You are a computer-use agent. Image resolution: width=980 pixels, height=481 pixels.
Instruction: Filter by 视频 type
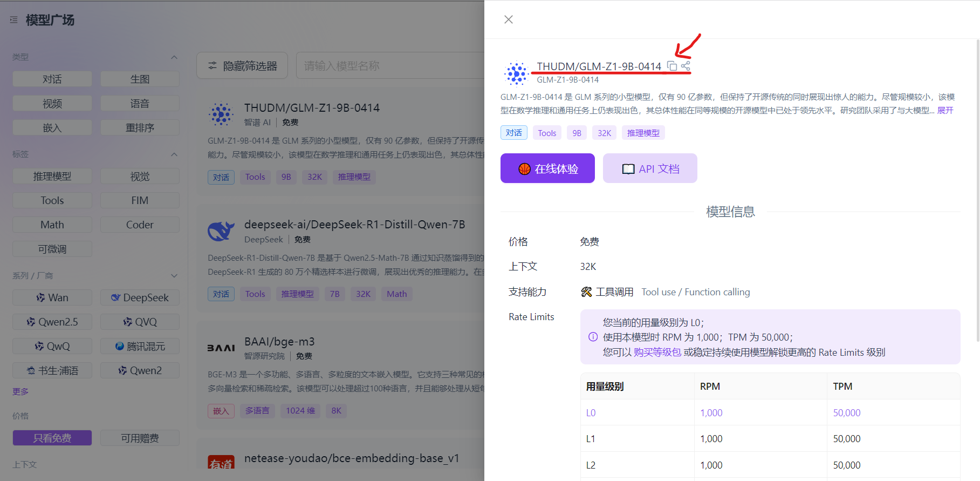pos(52,103)
